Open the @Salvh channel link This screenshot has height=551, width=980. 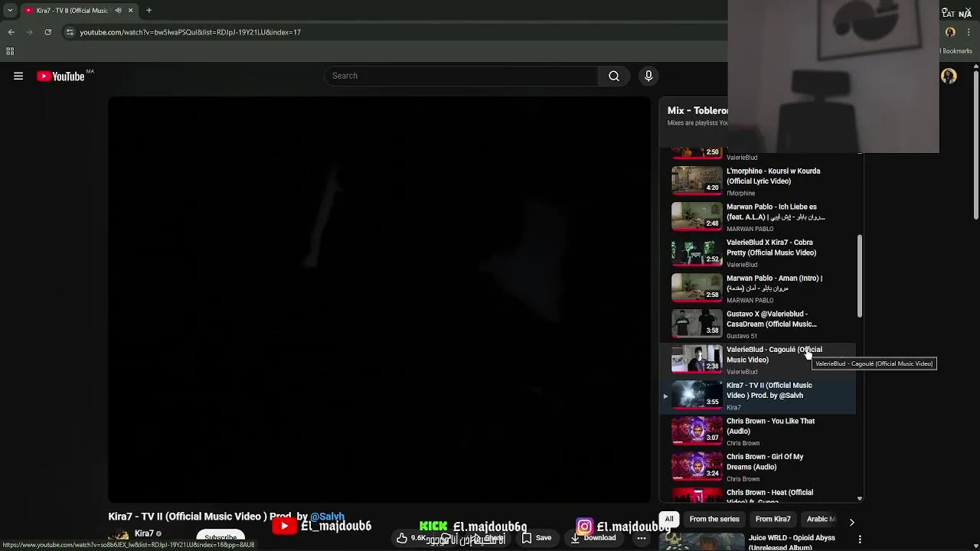[x=327, y=517]
